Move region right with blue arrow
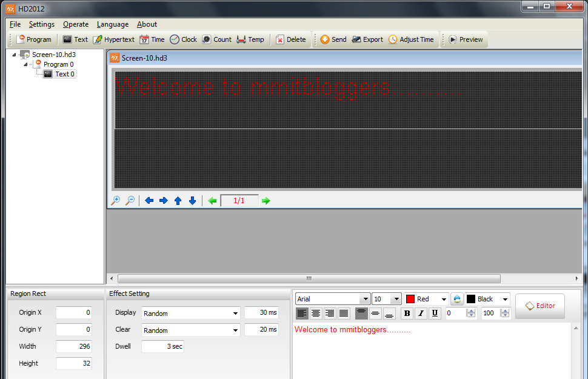 pyautogui.click(x=164, y=200)
